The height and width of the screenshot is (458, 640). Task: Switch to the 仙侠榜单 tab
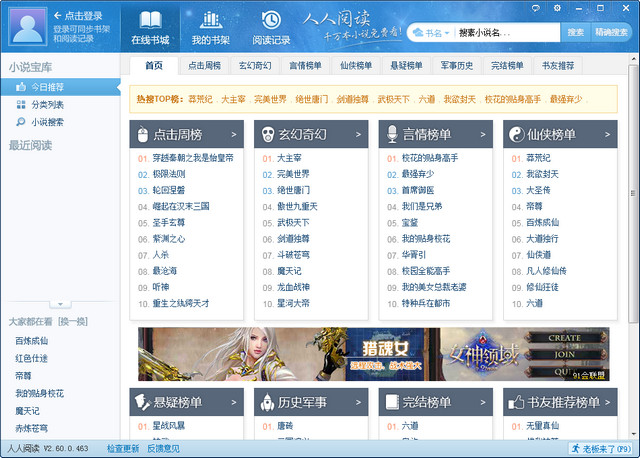[356, 65]
